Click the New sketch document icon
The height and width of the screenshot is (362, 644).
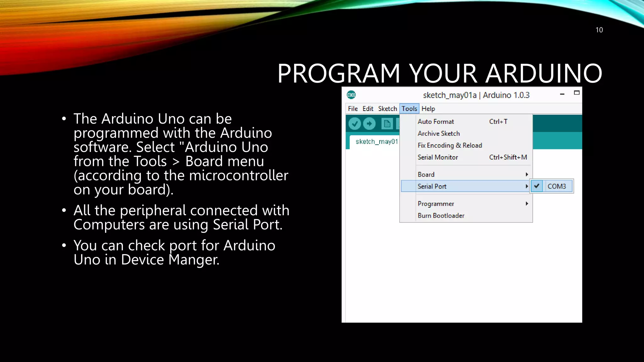(387, 124)
